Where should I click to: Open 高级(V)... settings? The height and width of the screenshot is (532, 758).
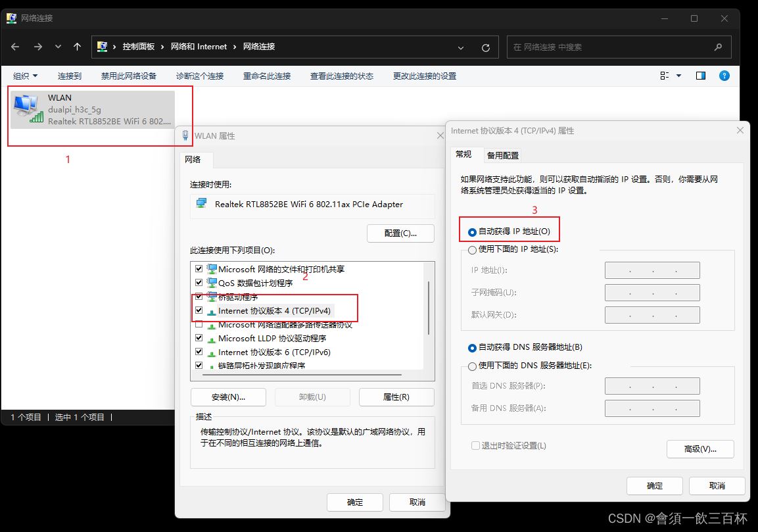pyautogui.click(x=700, y=449)
